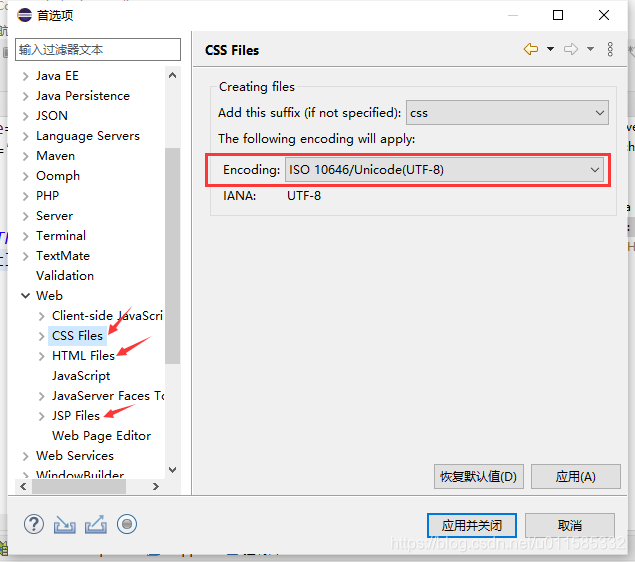
Task: Expand the JSON node
Action: click(26, 116)
